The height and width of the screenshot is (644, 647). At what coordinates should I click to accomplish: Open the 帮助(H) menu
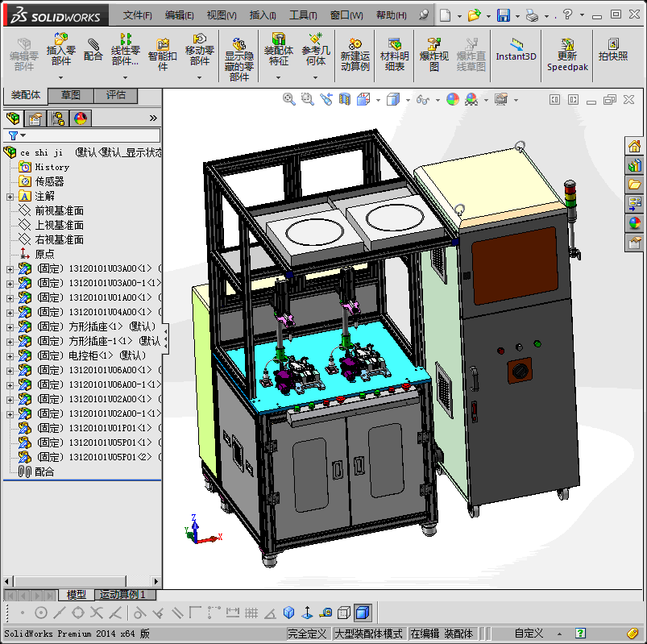click(x=392, y=15)
